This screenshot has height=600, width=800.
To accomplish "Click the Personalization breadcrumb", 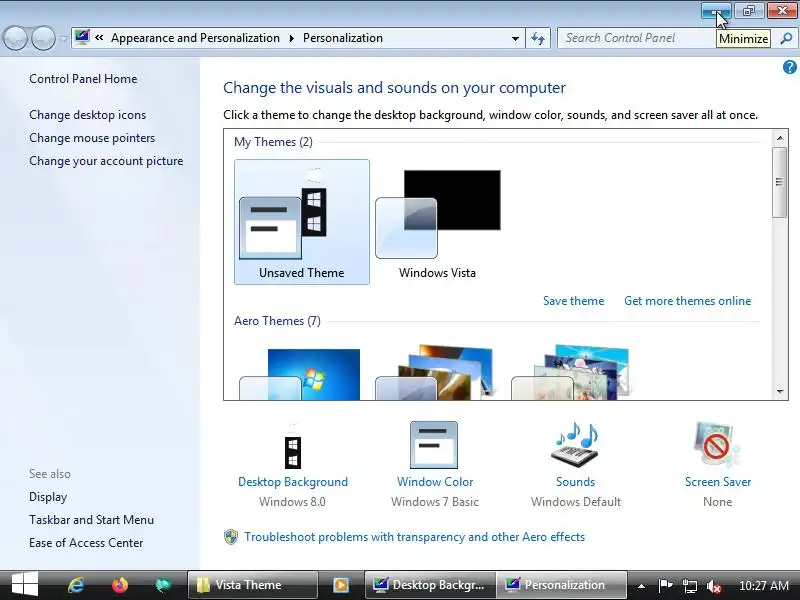I will (343, 38).
